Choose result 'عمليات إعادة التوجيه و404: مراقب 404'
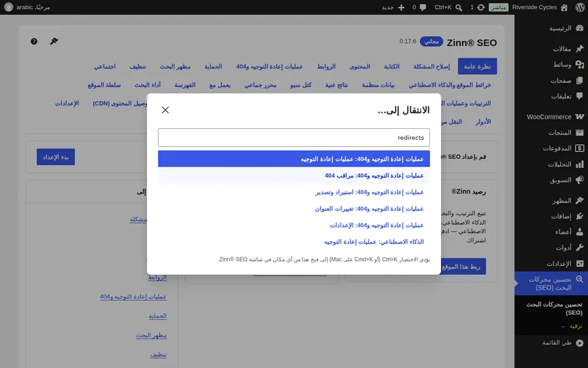The image size is (588, 368). 293,175
